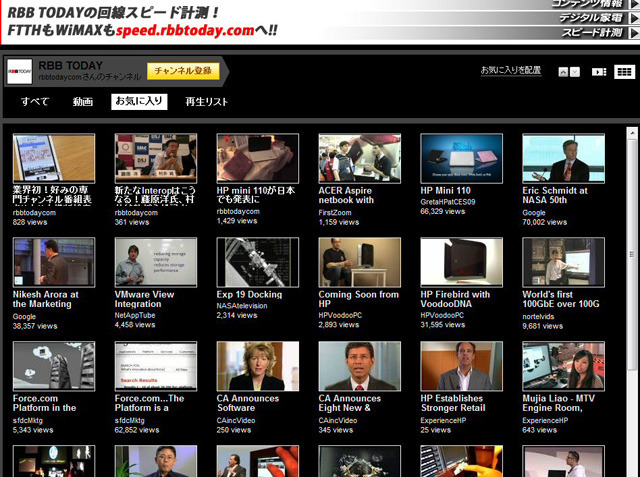Click the Exp 19 Docking title
The height and width of the screenshot is (477, 640).
pyautogui.click(x=249, y=295)
